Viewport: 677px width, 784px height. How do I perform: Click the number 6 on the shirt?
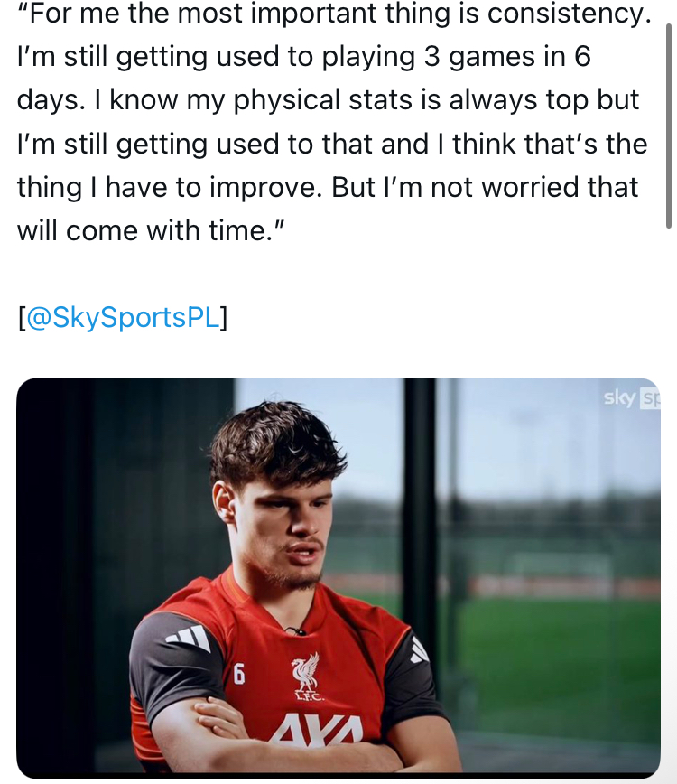239,675
